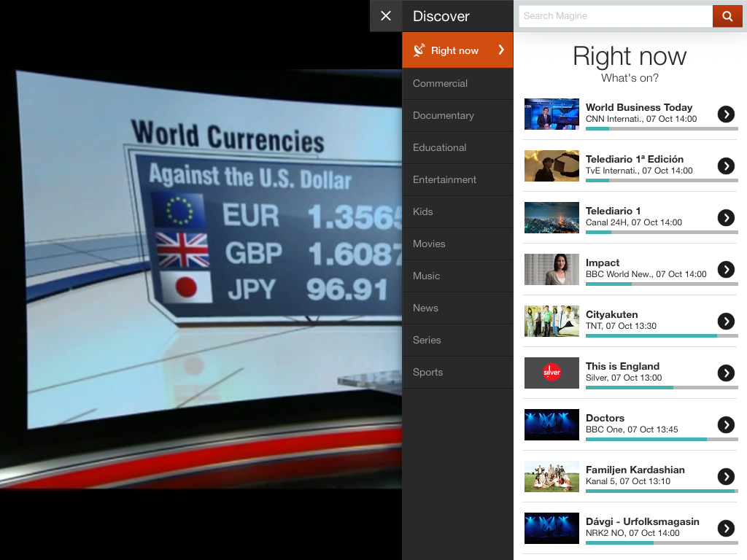747x560 pixels.
Task: Open the News category
Action: coord(457,308)
